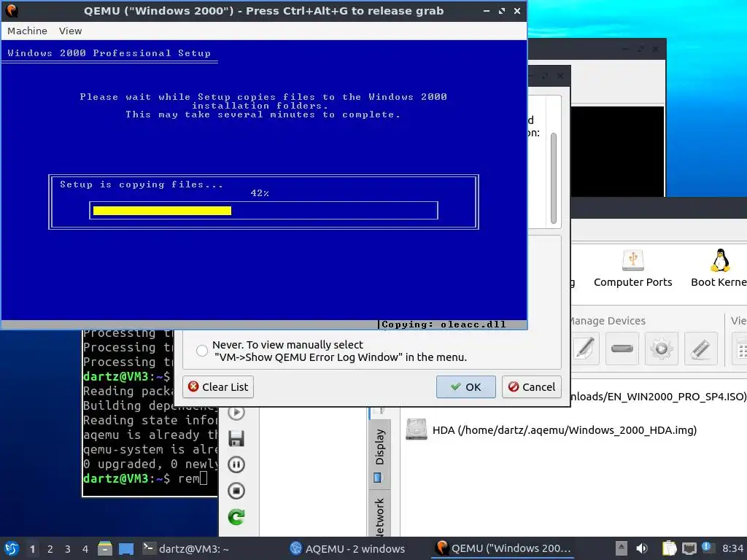The width and height of the screenshot is (747, 560).
Task: Click the network monitor tray icon
Action: 689,548
